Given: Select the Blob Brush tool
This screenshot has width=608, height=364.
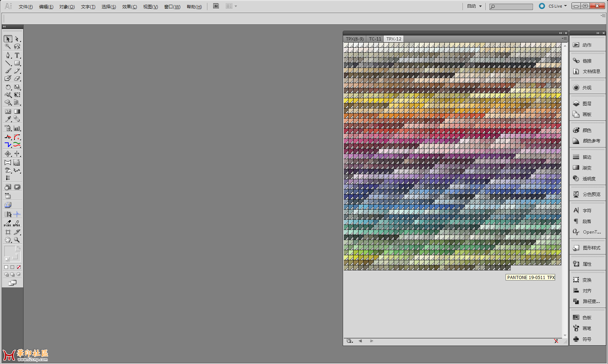Looking at the screenshot, I should [8, 78].
